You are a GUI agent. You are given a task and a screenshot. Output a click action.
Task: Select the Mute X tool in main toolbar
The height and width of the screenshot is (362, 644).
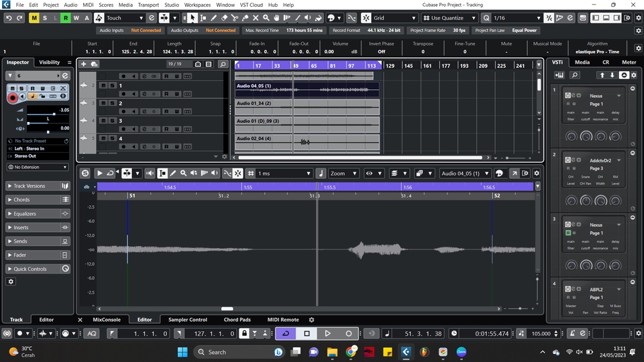256,18
